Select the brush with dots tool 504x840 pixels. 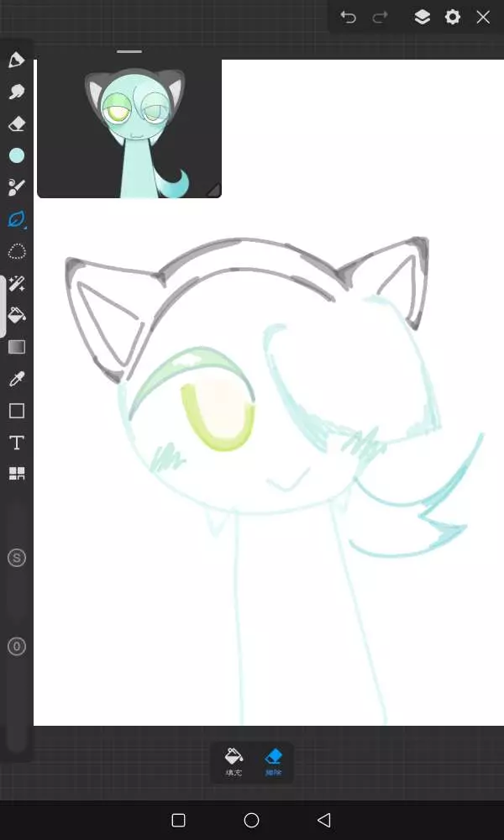[17, 187]
